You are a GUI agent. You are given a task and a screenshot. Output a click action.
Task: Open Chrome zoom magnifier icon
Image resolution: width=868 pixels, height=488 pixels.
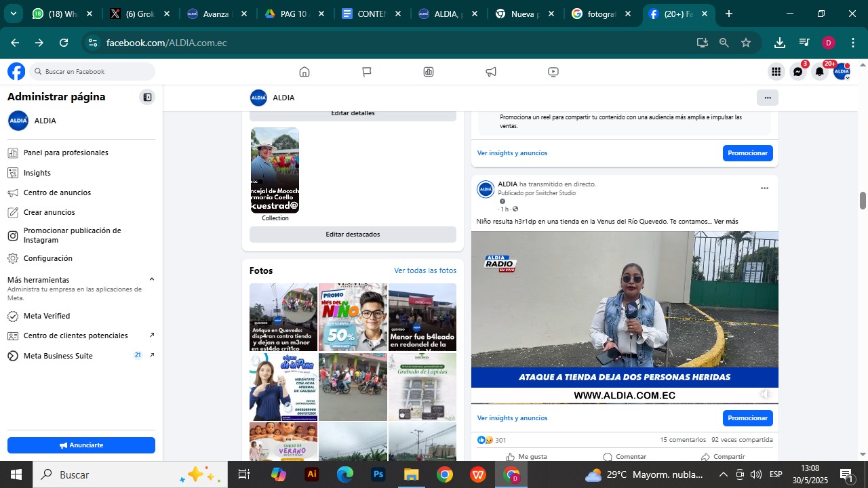724,43
